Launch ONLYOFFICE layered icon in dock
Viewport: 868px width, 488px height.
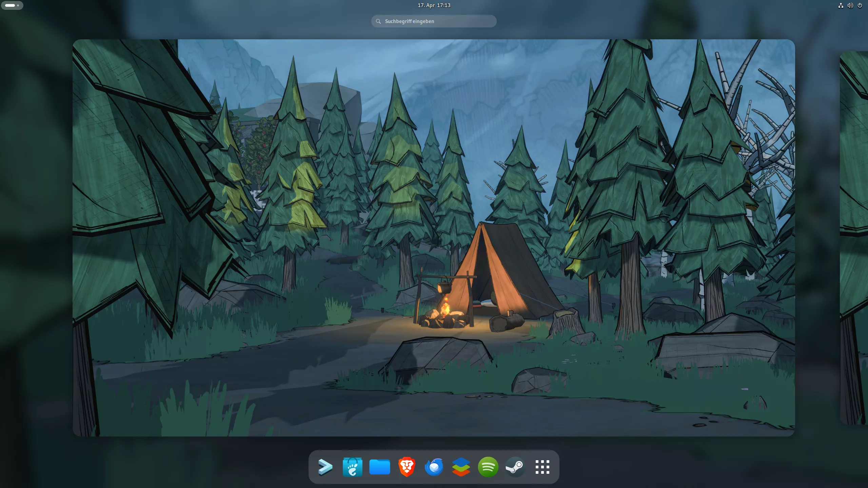point(461,467)
